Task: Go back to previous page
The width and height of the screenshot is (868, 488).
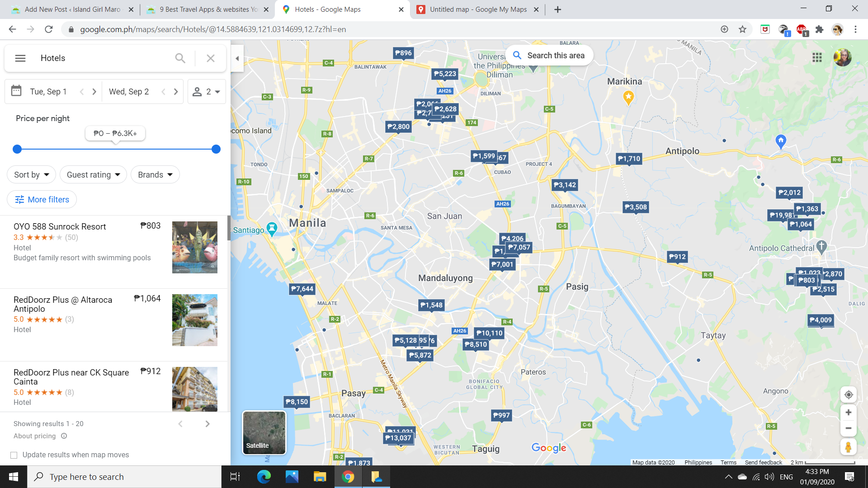Action: (x=12, y=29)
